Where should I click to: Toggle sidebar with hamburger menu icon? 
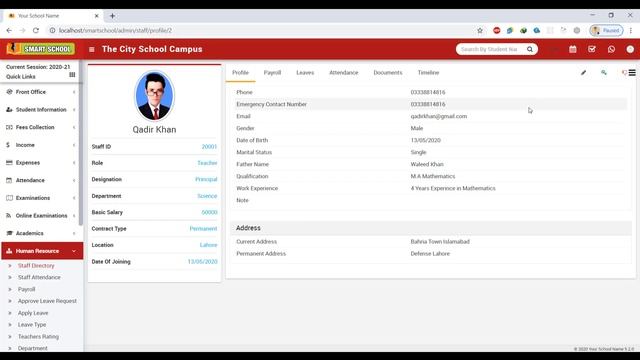click(91, 49)
